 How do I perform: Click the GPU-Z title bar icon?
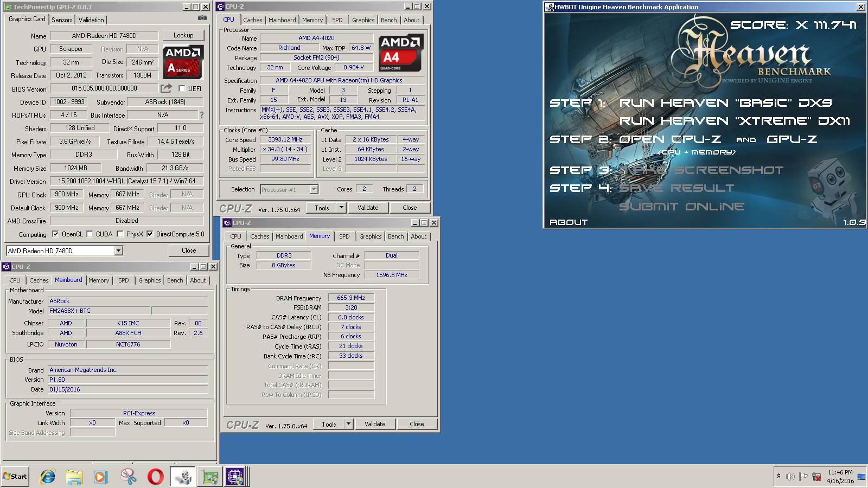(x=8, y=7)
